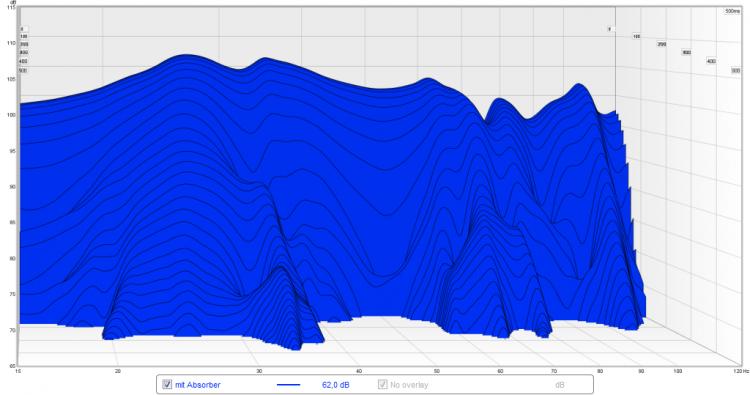Click the 70 dB level axis label

pos(12,330)
